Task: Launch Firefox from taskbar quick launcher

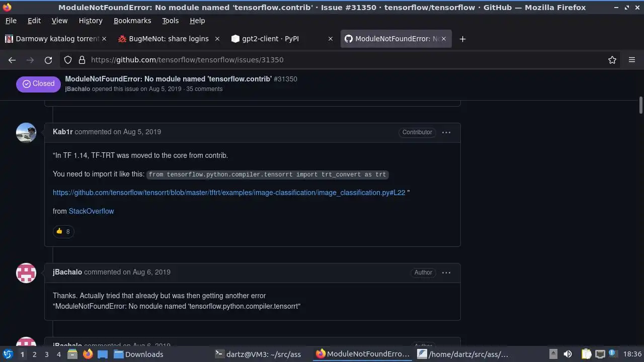Action: tap(88, 354)
